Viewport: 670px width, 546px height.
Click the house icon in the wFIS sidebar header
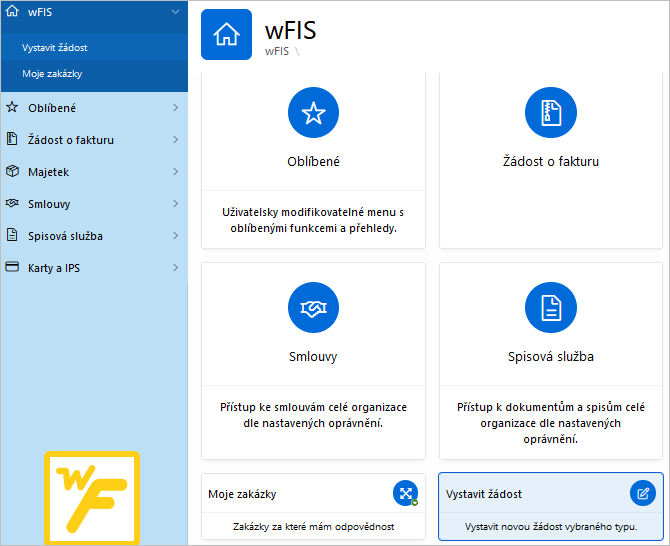(12, 11)
